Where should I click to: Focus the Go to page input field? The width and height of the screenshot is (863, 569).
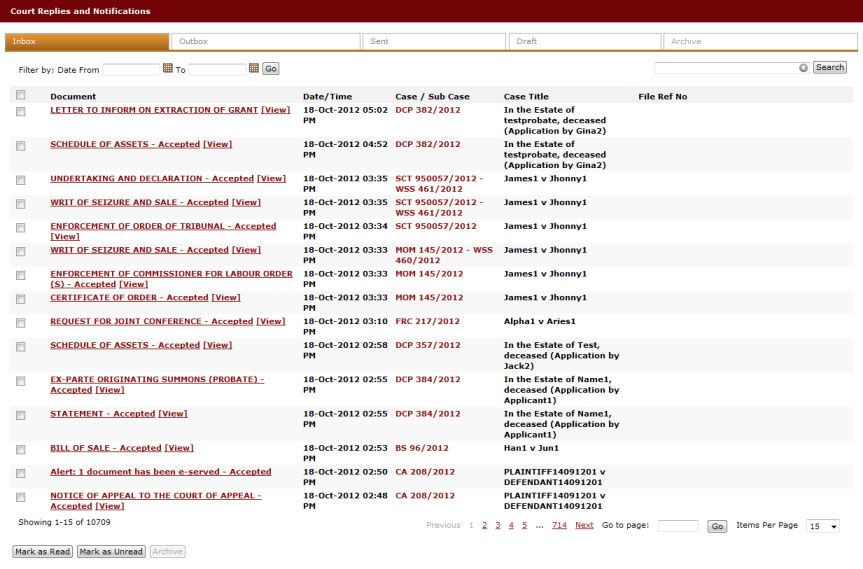[678, 526]
